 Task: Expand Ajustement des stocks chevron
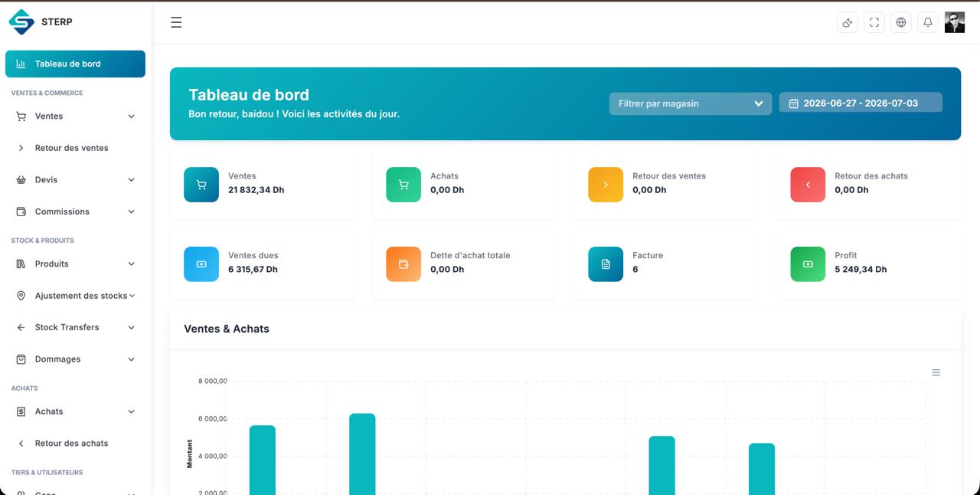[132, 296]
